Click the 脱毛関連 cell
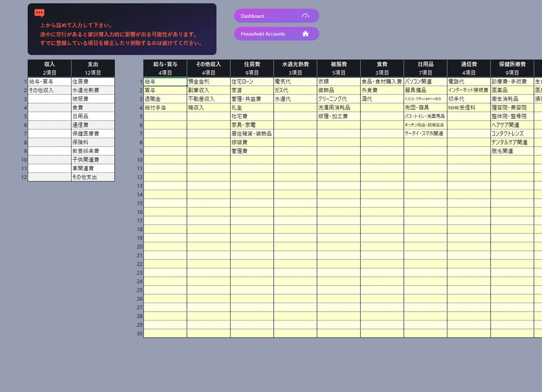This screenshot has width=542, height=392. pos(512,151)
